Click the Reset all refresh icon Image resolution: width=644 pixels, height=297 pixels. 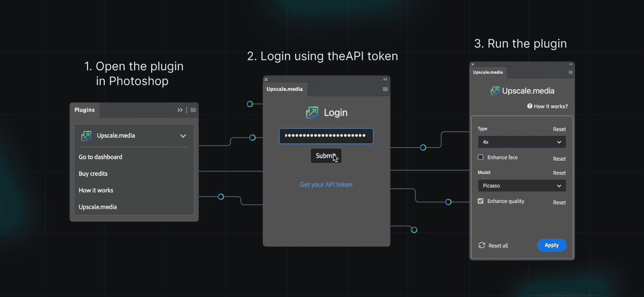482,245
